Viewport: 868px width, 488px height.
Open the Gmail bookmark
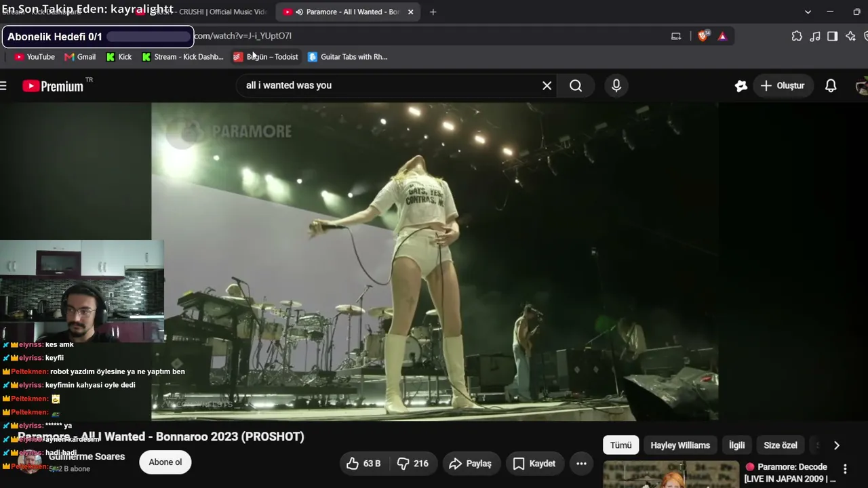click(x=80, y=57)
